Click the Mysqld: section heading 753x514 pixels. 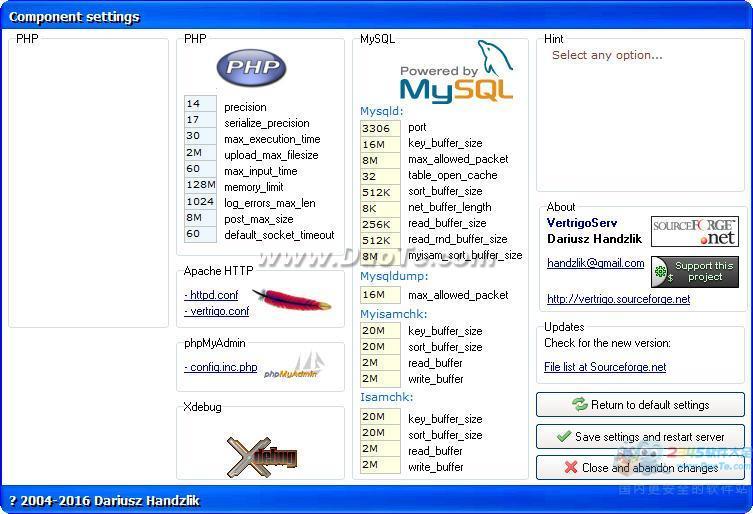382,111
